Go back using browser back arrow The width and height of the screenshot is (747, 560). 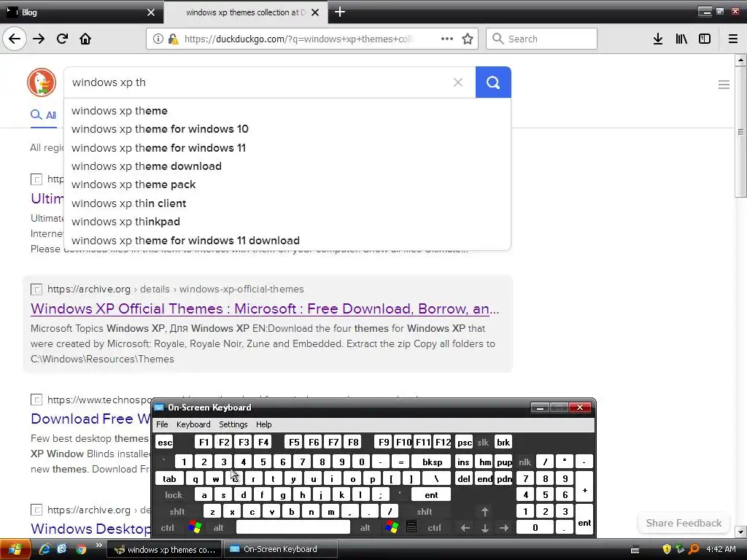[15, 39]
